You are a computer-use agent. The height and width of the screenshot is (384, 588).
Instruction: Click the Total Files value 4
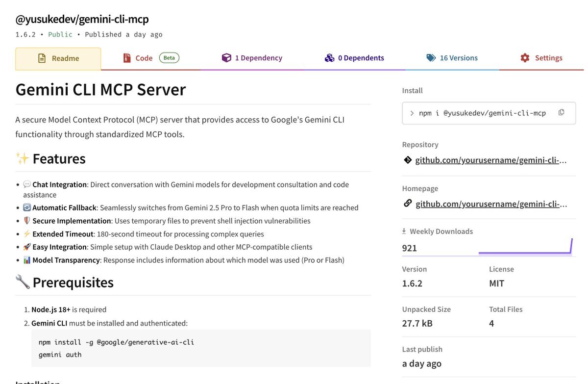(491, 323)
